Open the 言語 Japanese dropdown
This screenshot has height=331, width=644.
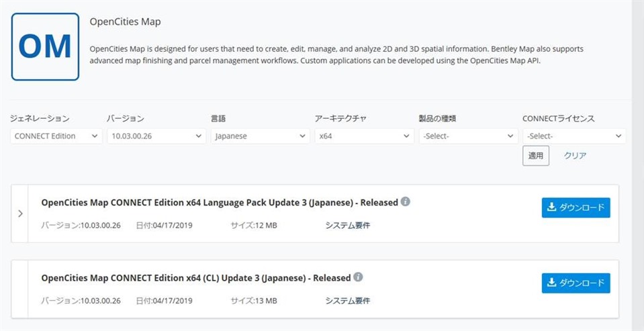pos(261,136)
